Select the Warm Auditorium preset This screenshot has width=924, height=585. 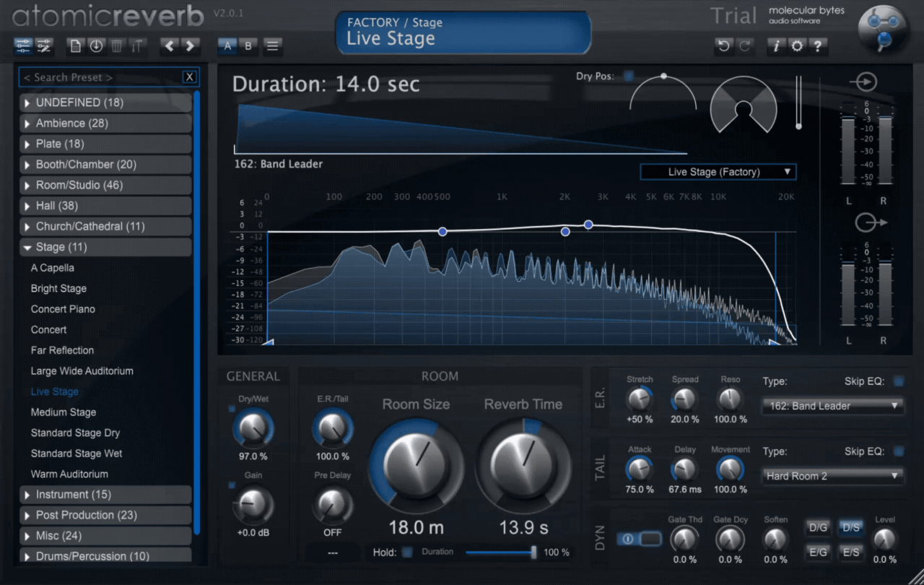69,474
